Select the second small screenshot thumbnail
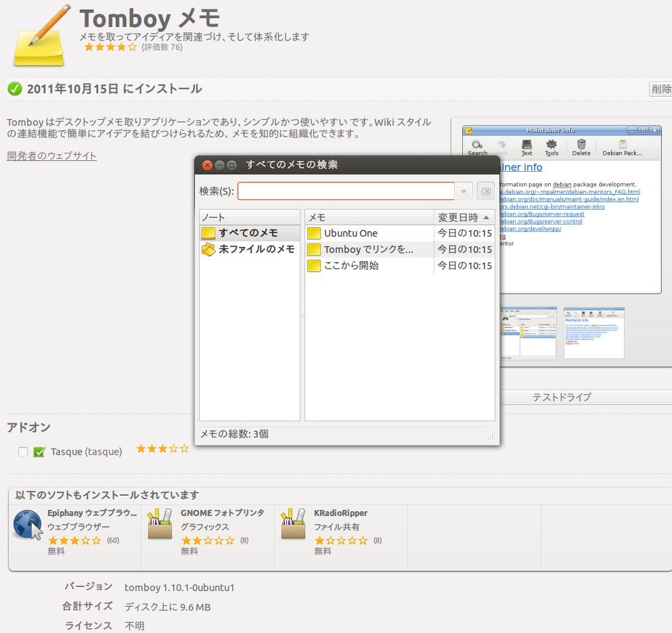Screen dimensions: 672x633 593,333
